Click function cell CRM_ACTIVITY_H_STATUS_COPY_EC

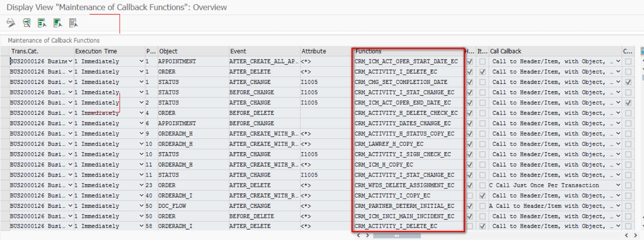[x=408, y=134]
